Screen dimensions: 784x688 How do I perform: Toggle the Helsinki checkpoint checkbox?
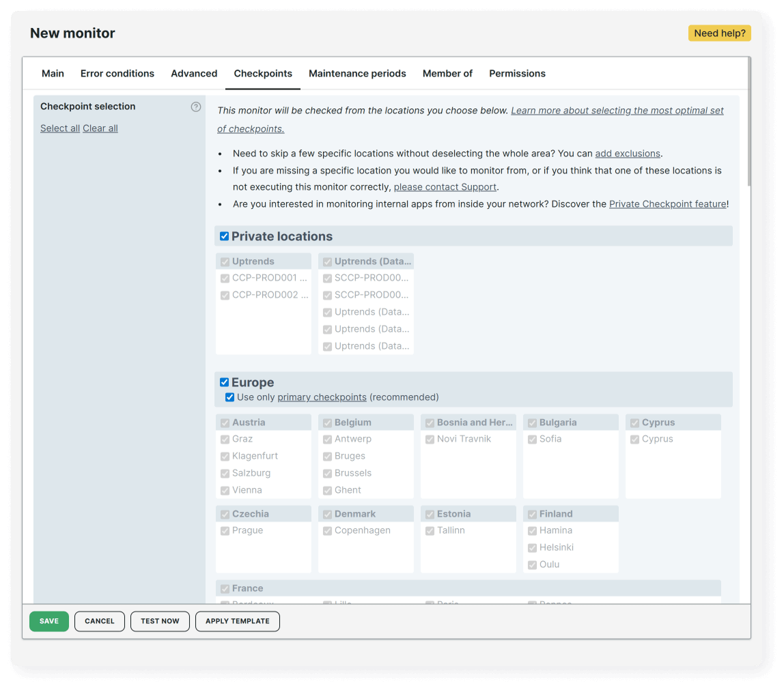point(532,547)
